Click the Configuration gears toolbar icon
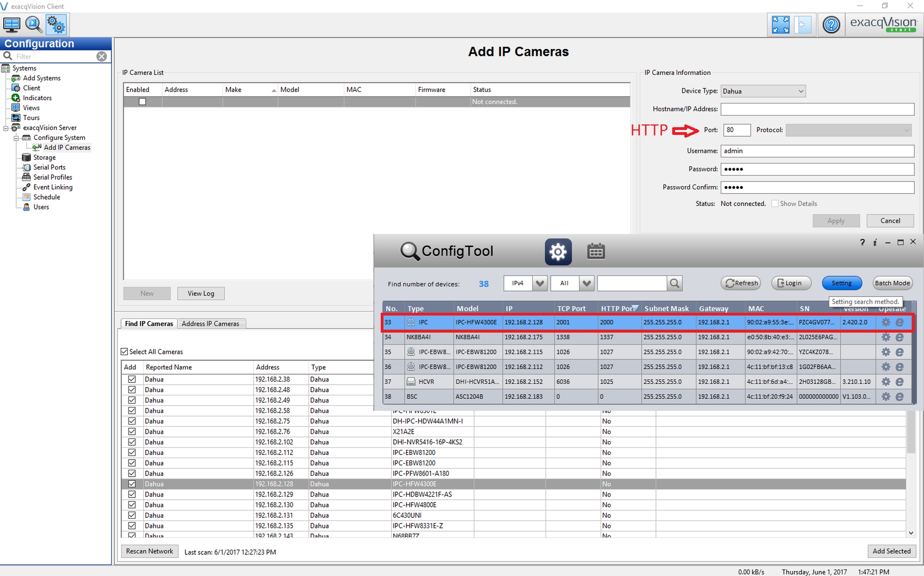Viewport: 924px width, 576px height. point(56,24)
